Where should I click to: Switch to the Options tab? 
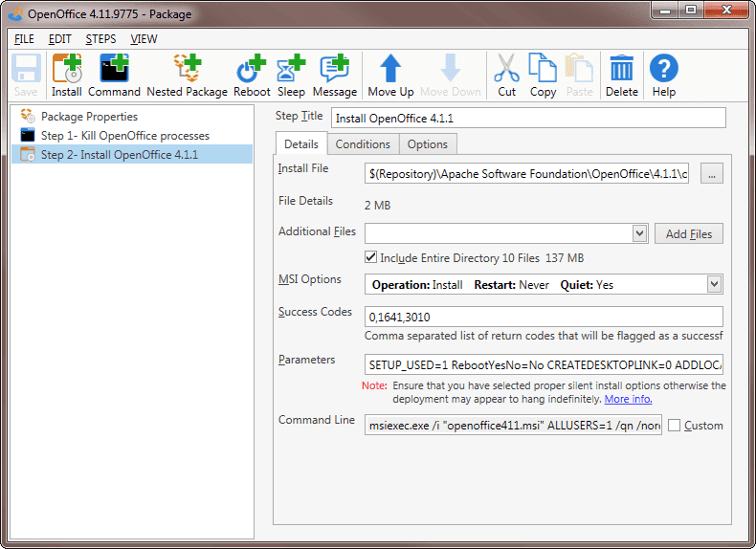click(x=427, y=144)
